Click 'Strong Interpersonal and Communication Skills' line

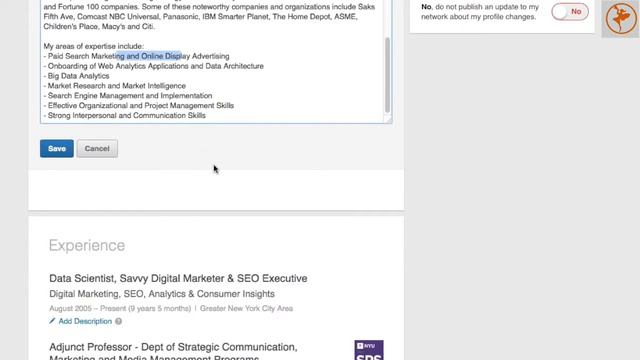click(124, 116)
